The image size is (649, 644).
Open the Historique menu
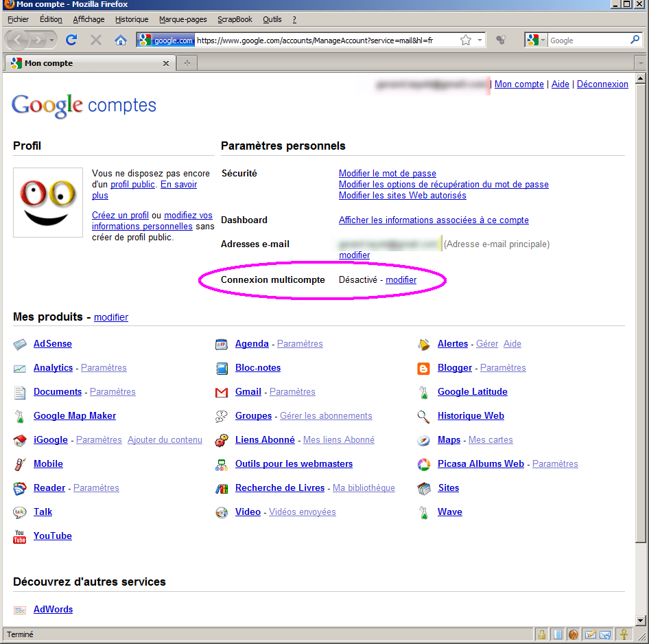pos(132,19)
